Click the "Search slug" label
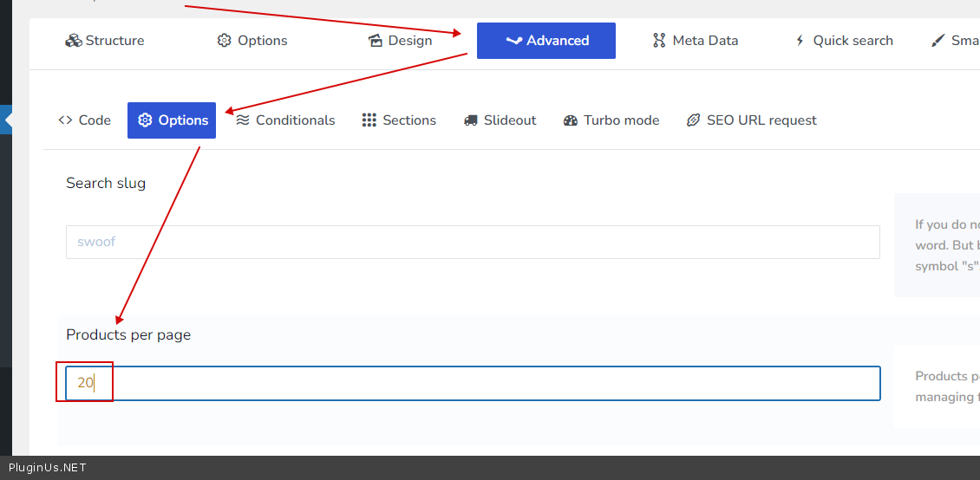The width and height of the screenshot is (980, 480). (x=106, y=183)
